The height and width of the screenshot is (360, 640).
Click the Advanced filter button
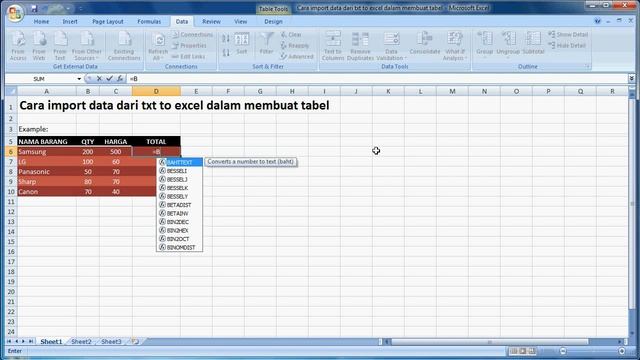coord(297,56)
